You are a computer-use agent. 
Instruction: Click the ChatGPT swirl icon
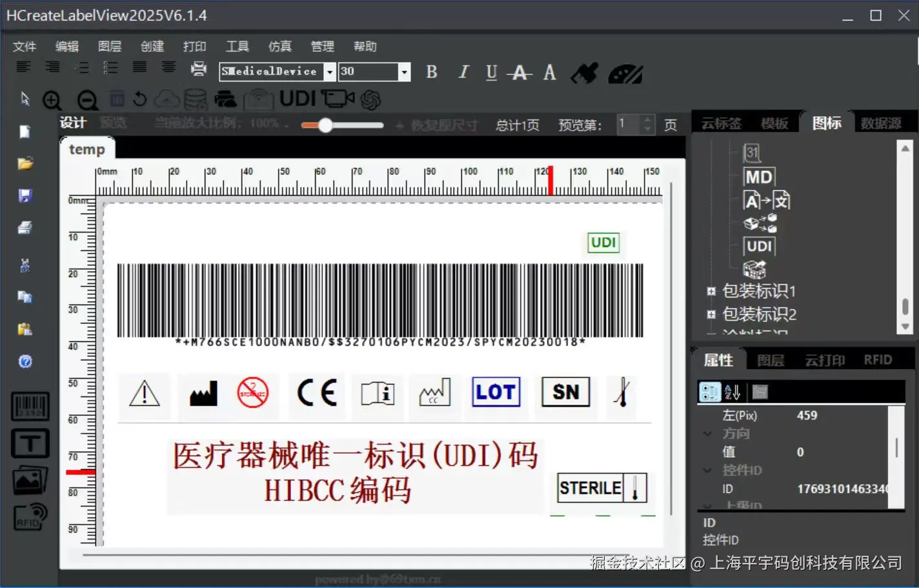click(370, 99)
